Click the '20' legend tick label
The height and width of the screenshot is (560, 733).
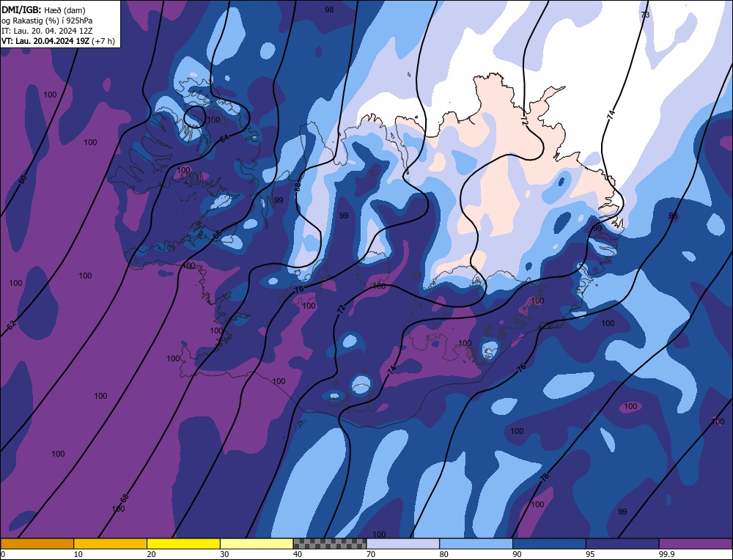[x=152, y=554]
